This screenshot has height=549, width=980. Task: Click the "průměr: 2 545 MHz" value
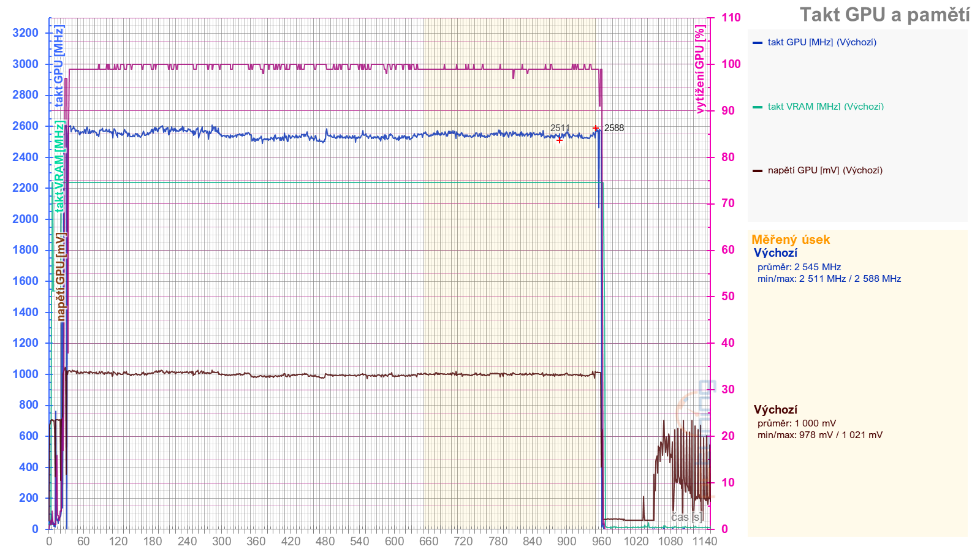tap(799, 267)
